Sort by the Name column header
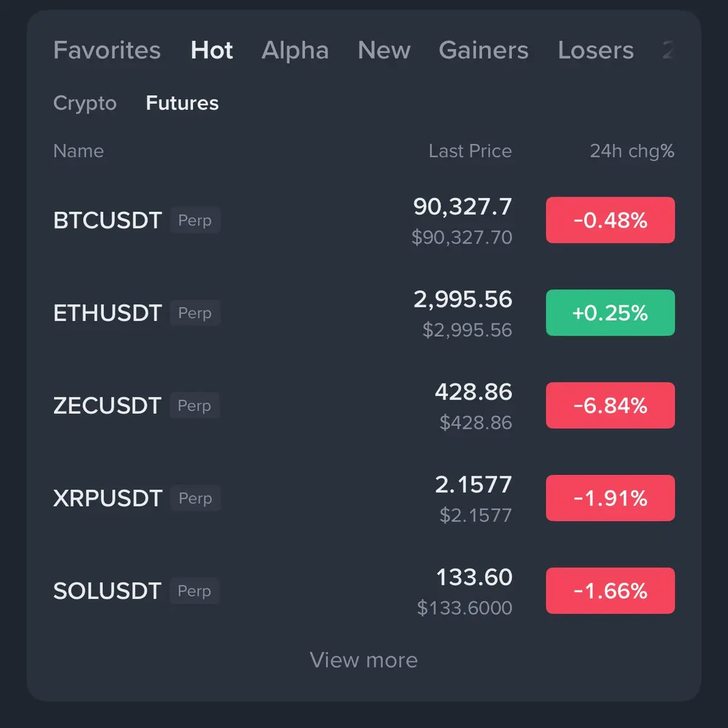 78,151
